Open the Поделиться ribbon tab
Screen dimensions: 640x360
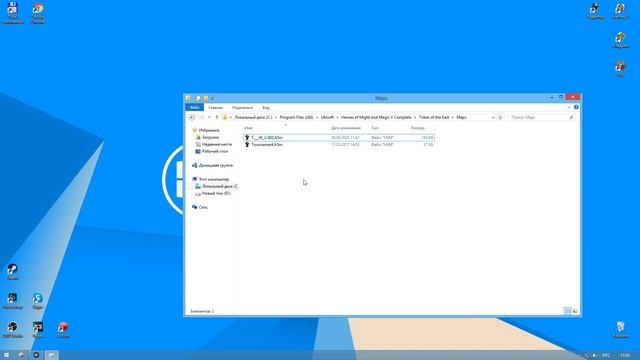coord(242,108)
